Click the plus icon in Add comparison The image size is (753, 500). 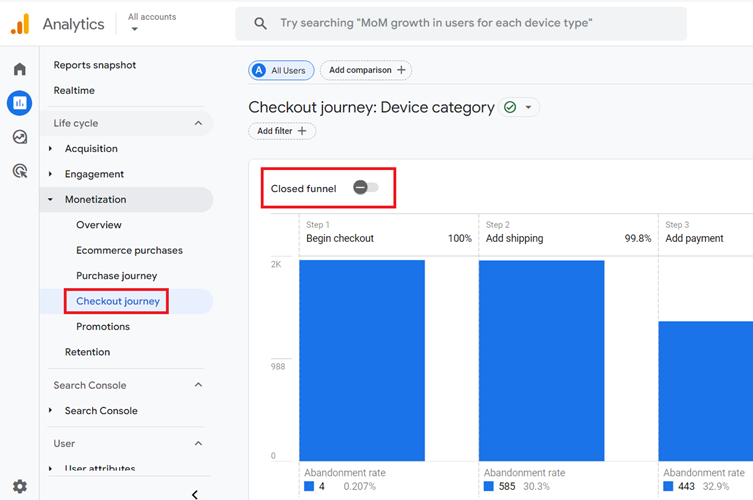tap(401, 70)
